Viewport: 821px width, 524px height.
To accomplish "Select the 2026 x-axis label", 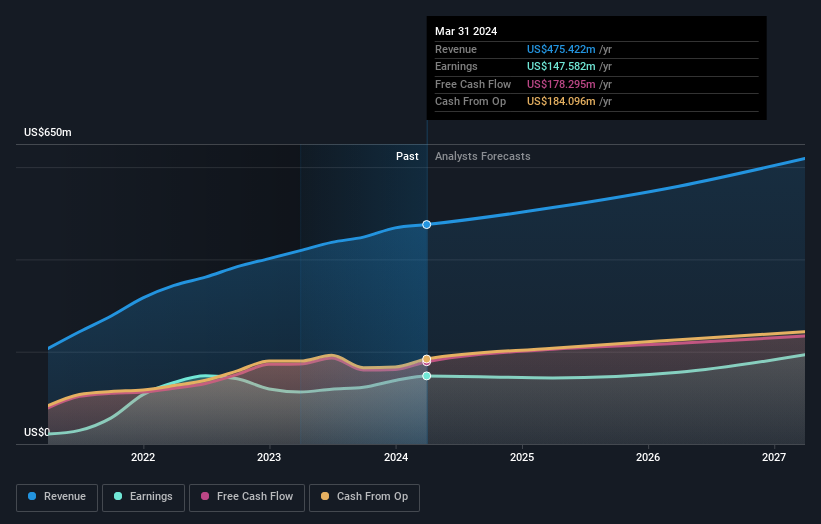I will click(x=648, y=457).
